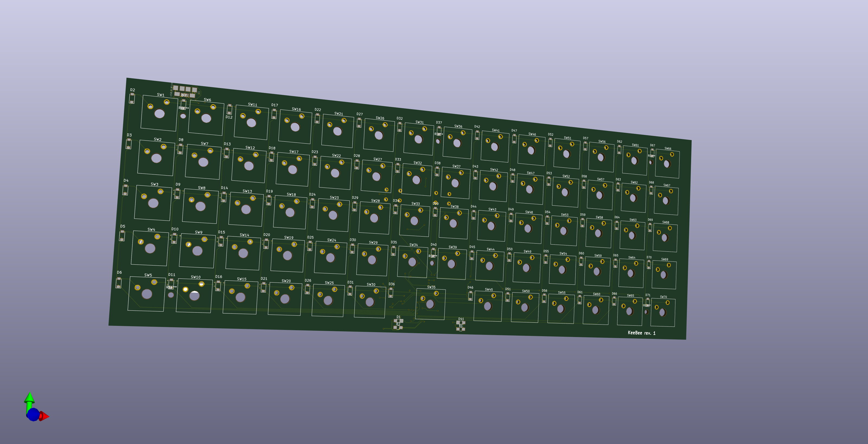Viewport: 868px width, 444px height.
Task: Click the diode D6 footprint
Action: [x=119, y=283]
